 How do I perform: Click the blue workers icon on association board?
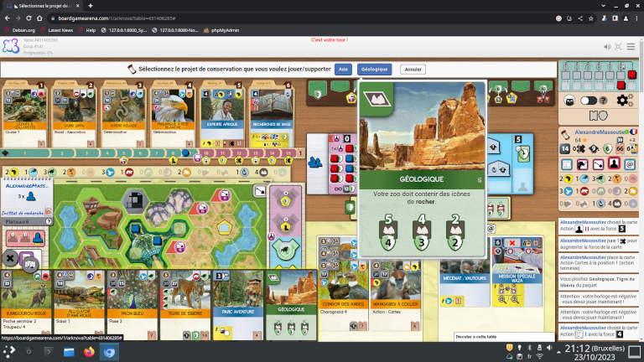315,163
